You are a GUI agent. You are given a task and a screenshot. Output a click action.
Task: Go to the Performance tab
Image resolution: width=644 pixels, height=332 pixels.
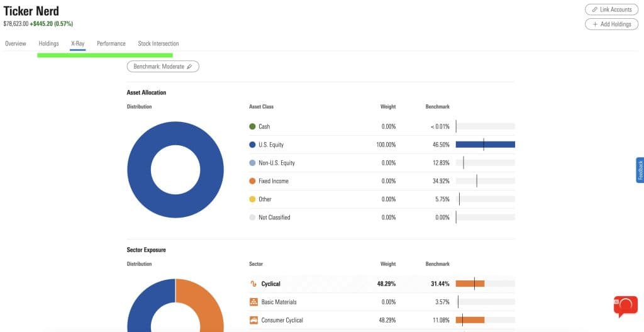pyautogui.click(x=111, y=43)
